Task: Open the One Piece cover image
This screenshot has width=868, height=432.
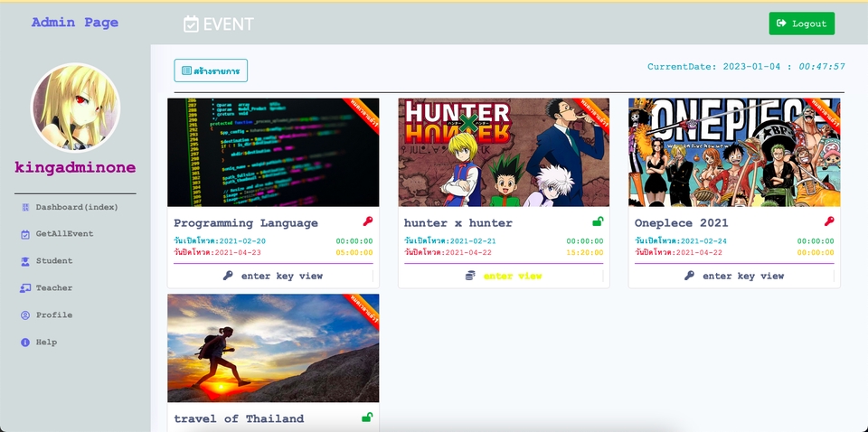Action: pos(734,153)
